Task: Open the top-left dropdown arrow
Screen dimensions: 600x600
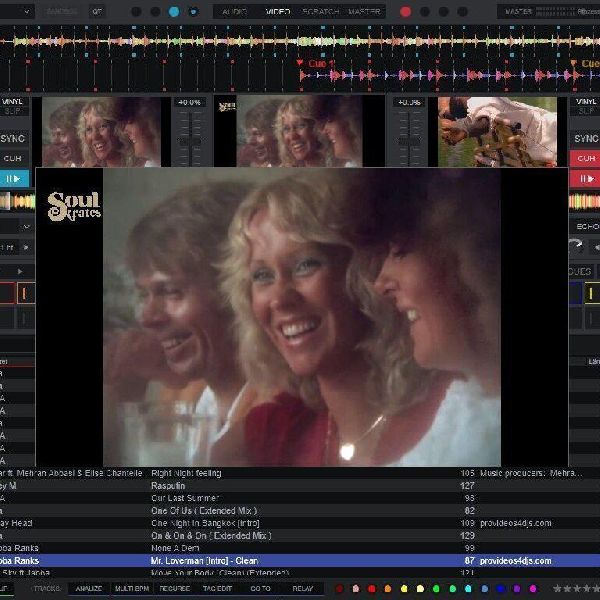Action: tap(26, 11)
